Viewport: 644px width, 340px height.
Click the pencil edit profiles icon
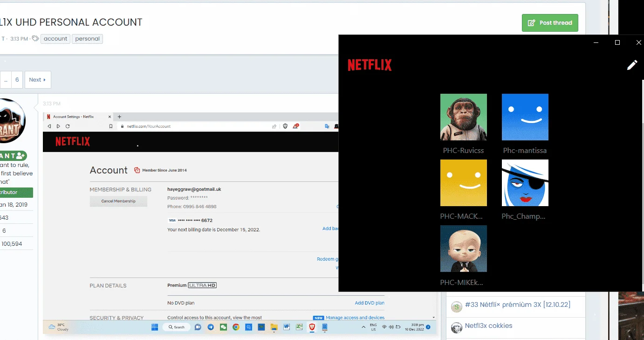[632, 65]
